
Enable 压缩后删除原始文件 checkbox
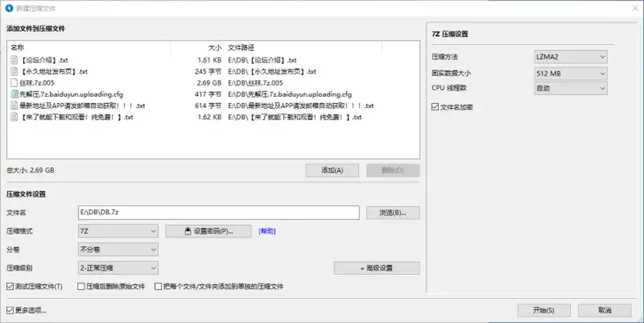pyautogui.click(x=81, y=287)
